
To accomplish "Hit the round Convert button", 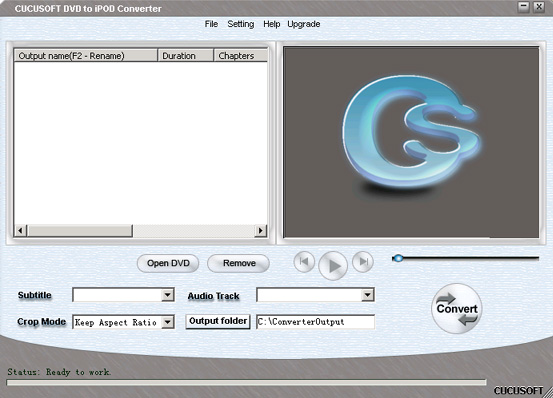I will (457, 308).
